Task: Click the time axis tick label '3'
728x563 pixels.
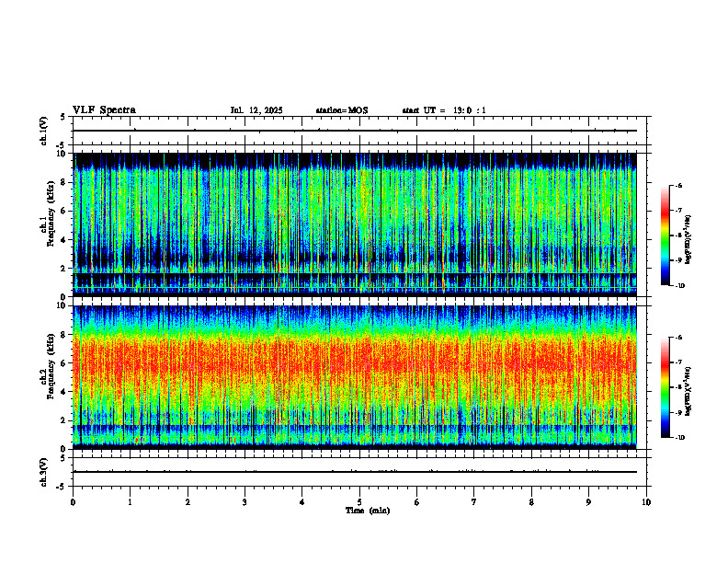Action: [245, 502]
